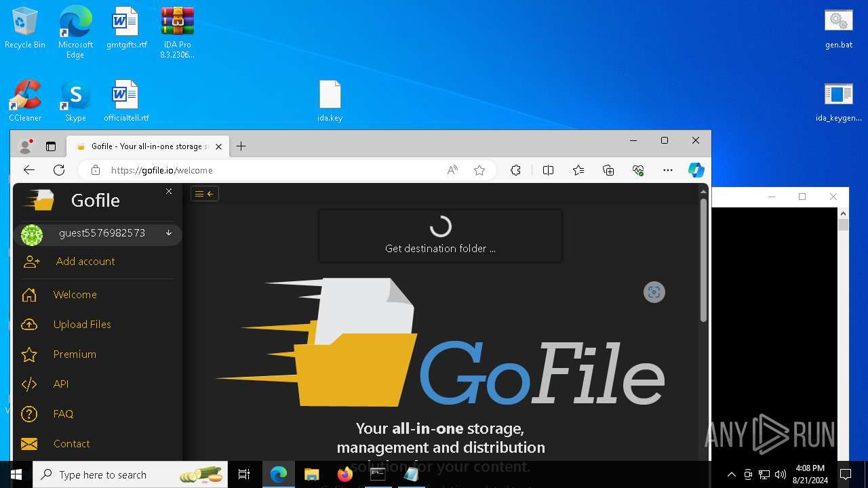868x488 pixels.
Task: Show hidden system tray icons
Action: [x=732, y=474]
